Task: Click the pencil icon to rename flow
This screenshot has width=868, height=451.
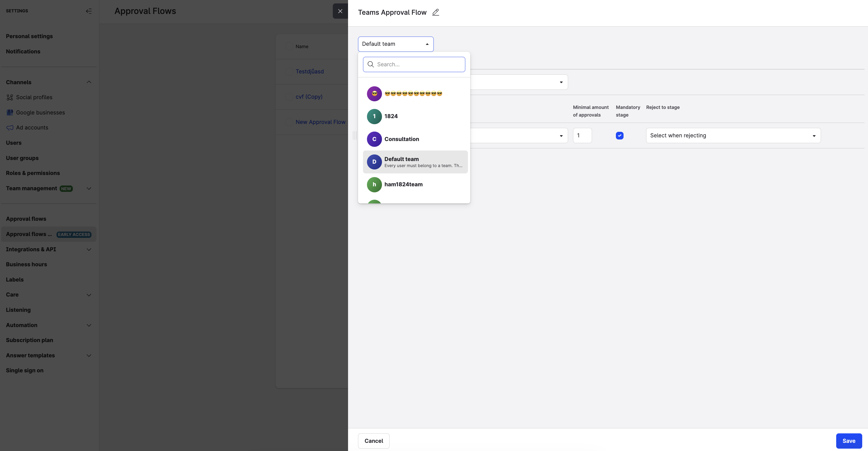Action: 436,12
